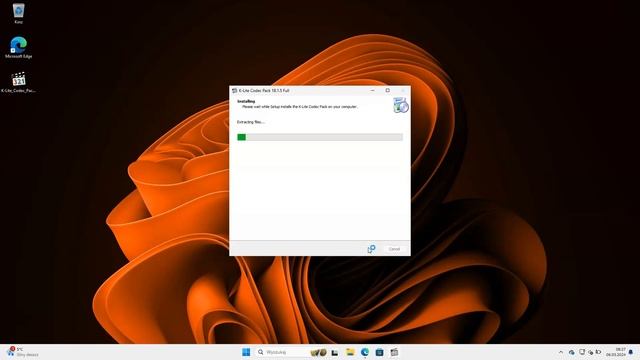This screenshot has width=640, height=360.
Task: Click the OneDrive cloud tray icon
Action: (x=572, y=352)
